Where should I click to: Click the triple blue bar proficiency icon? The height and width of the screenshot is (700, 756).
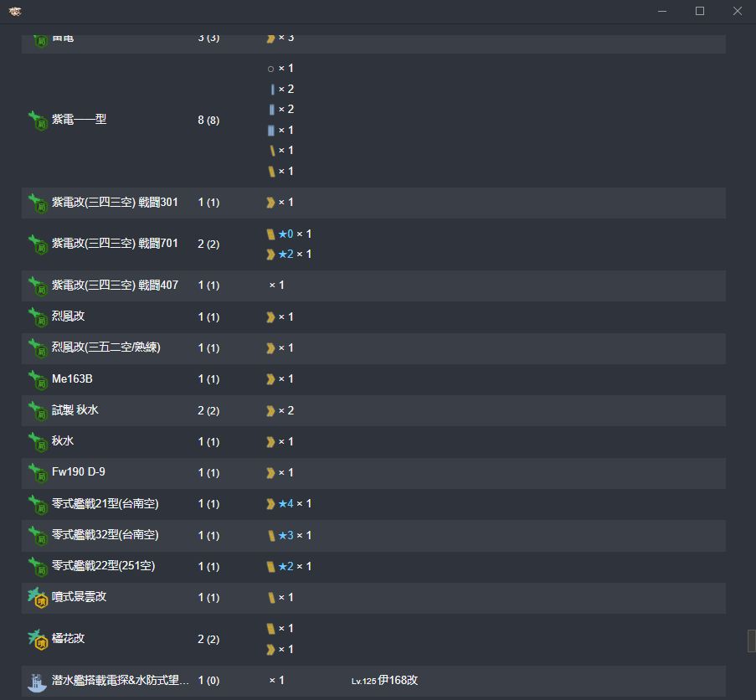pos(271,131)
